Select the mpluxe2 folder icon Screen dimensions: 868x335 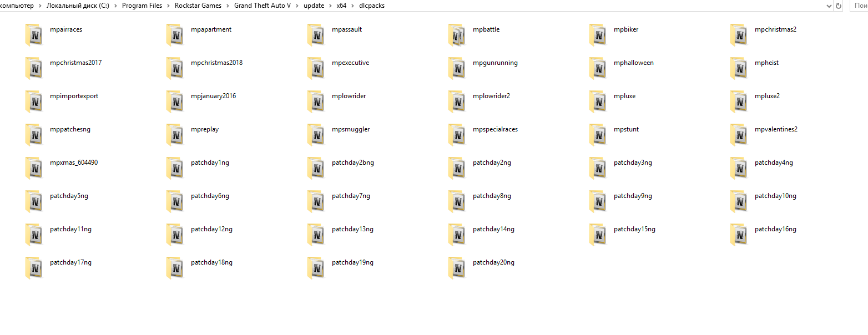click(x=739, y=102)
